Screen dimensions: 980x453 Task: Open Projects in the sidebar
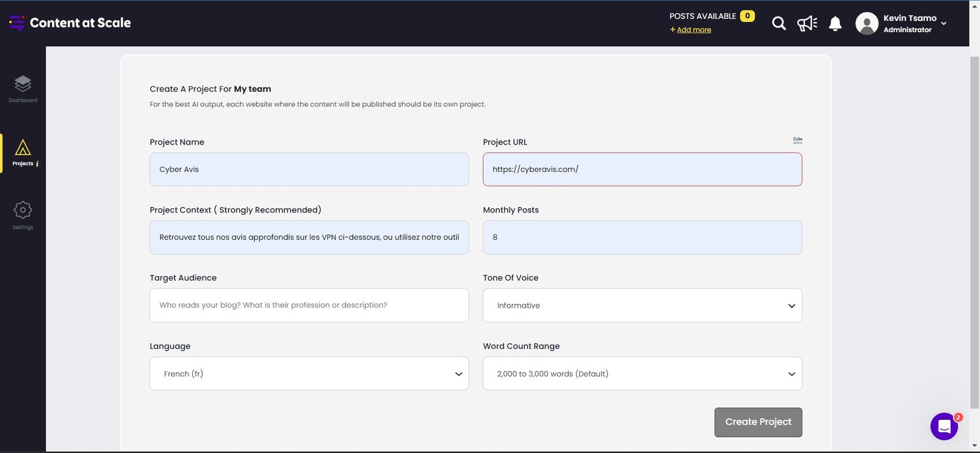[x=23, y=153]
